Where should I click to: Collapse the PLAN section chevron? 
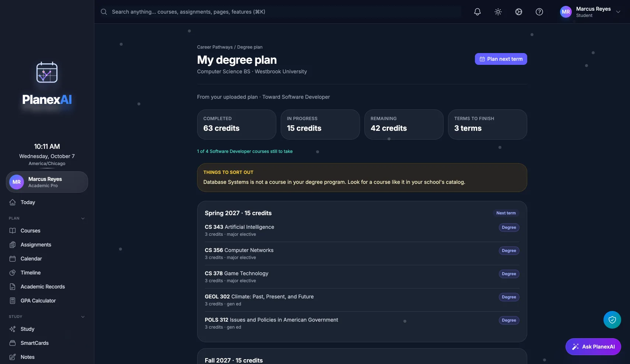(83, 218)
